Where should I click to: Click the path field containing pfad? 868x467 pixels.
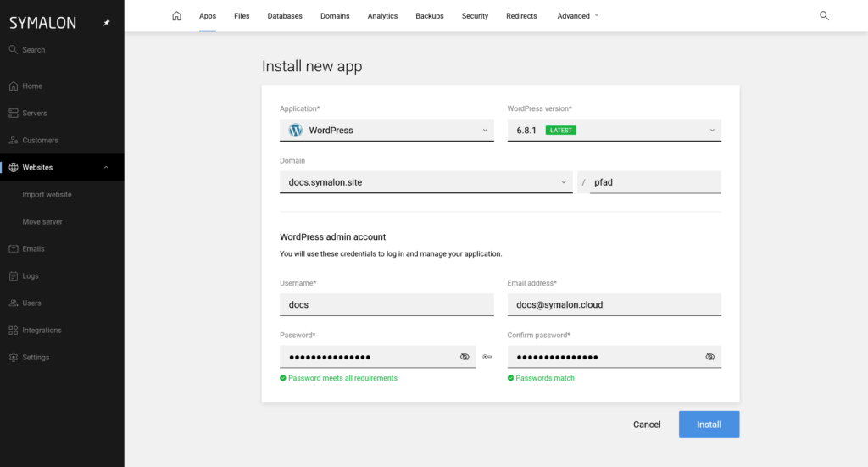tap(655, 182)
